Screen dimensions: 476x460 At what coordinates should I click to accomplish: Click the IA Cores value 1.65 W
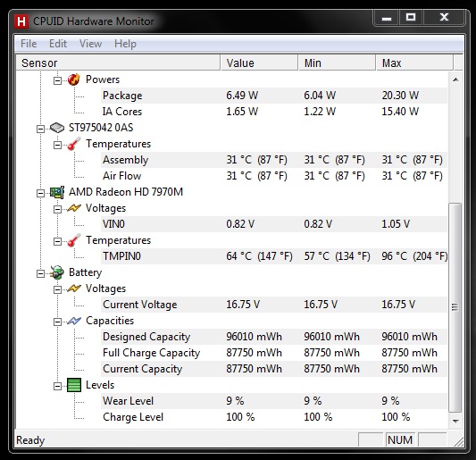pyautogui.click(x=242, y=112)
